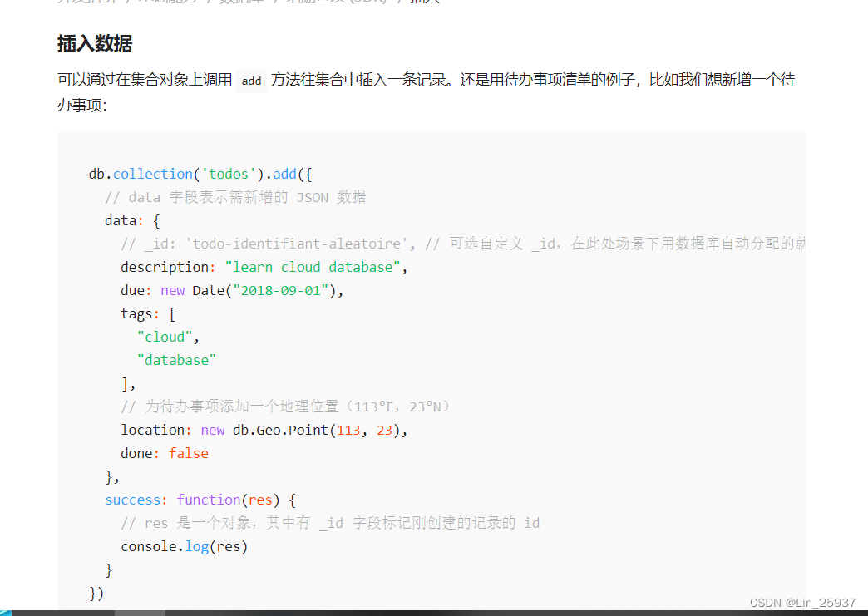Click the closing }) at the code's end
868x616 pixels.
pos(96,594)
